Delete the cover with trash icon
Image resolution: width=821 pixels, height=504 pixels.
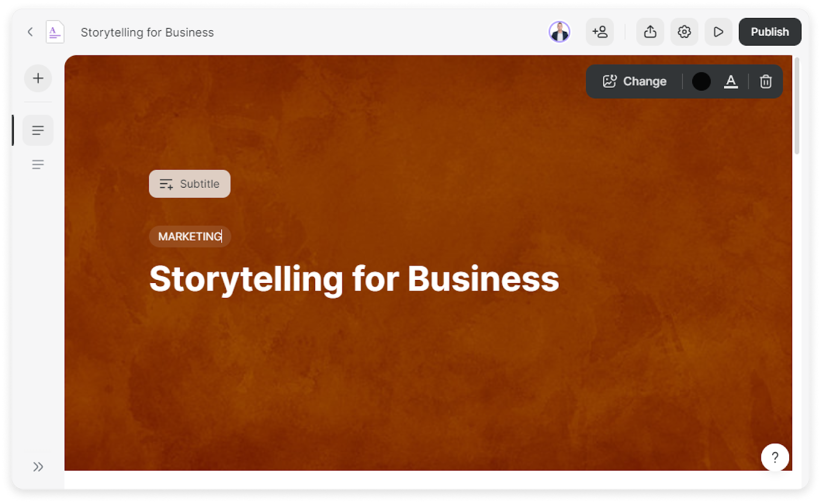point(766,82)
